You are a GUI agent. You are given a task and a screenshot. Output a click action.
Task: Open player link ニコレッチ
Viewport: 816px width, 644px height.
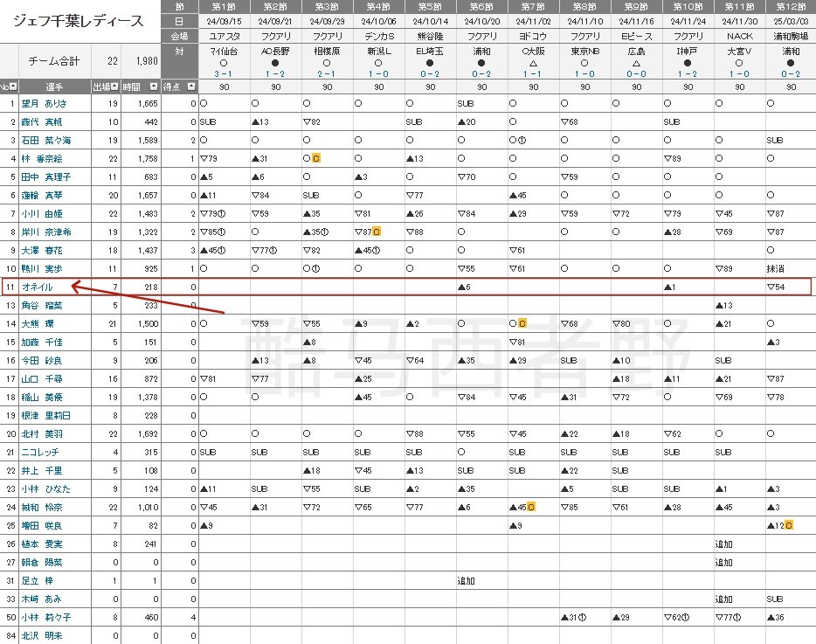pos(40,452)
